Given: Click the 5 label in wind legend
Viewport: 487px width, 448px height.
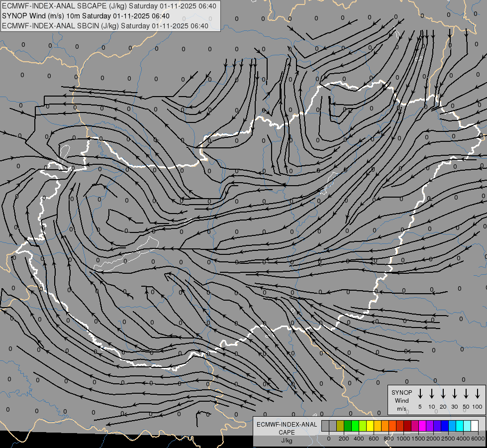Looking at the screenshot, I should 420,407.
